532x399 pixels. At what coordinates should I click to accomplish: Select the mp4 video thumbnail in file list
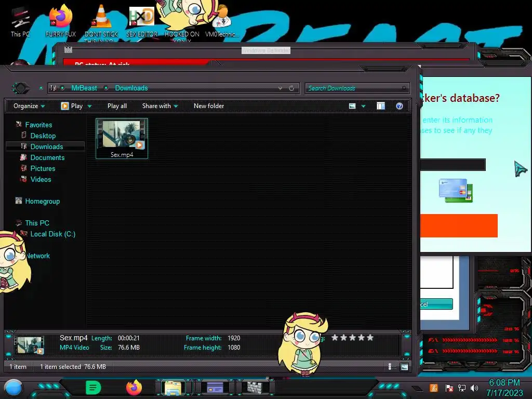click(122, 138)
